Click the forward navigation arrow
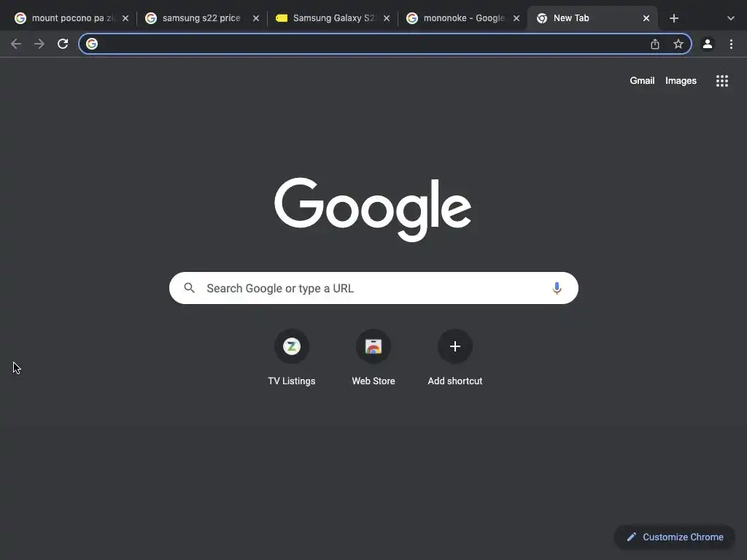 point(39,44)
